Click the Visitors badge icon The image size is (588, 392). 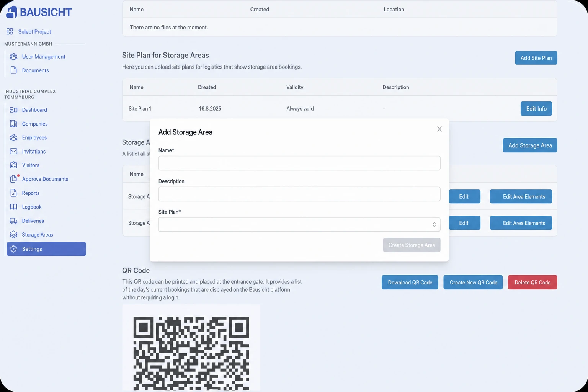point(14,165)
